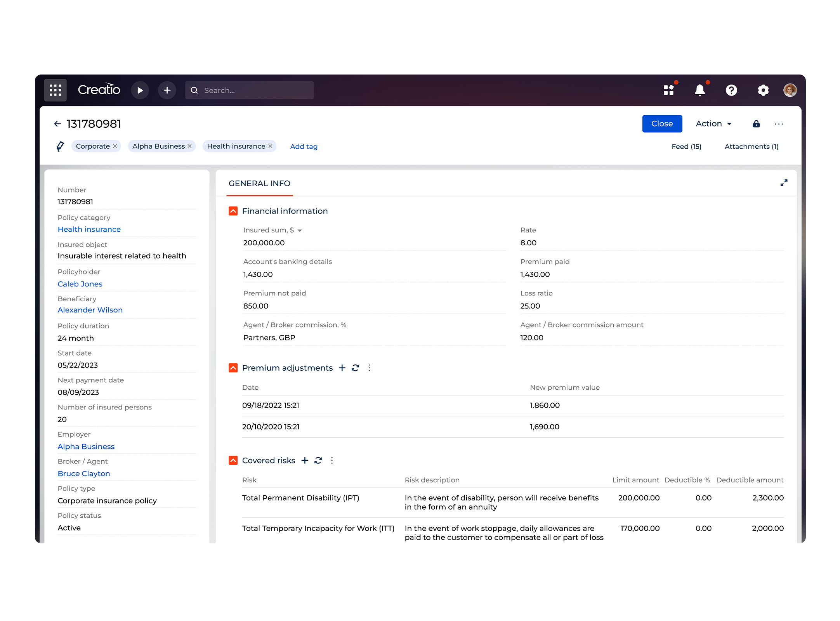
Task: Click the run process play button
Action: pos(140,90)
